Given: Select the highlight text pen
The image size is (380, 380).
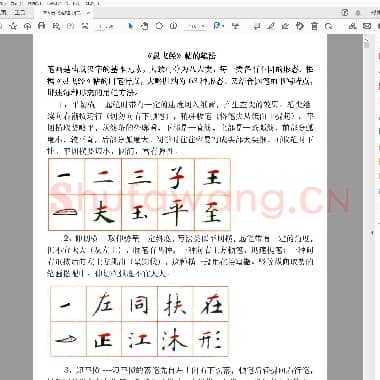Looking at the screenshot, I should pyautogui.click(x=271, y=26).
